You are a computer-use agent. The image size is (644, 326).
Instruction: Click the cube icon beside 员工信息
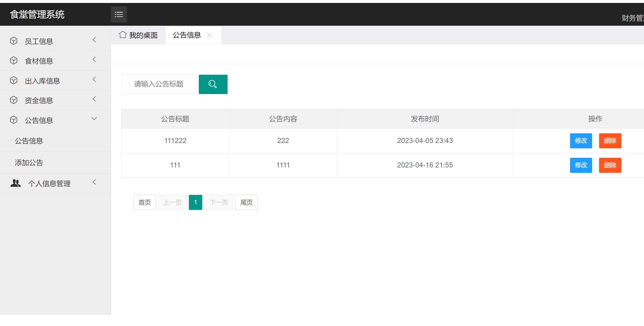pos(14,41)
